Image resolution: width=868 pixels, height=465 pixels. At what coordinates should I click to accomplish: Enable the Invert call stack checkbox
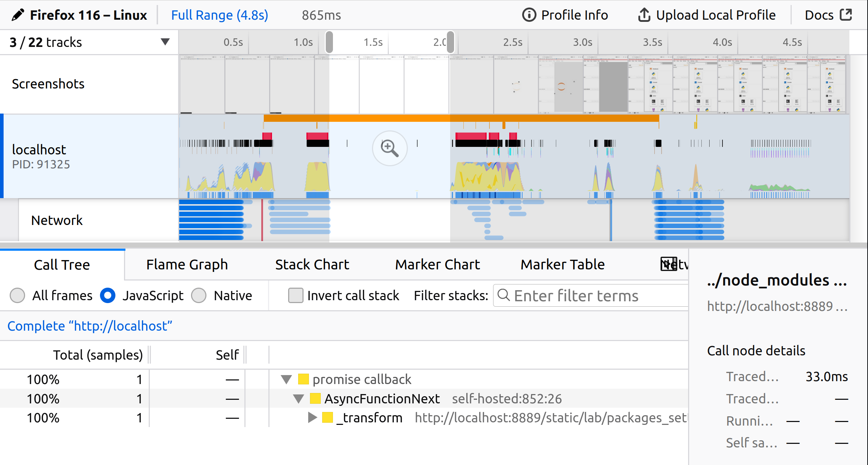(296, 296)
